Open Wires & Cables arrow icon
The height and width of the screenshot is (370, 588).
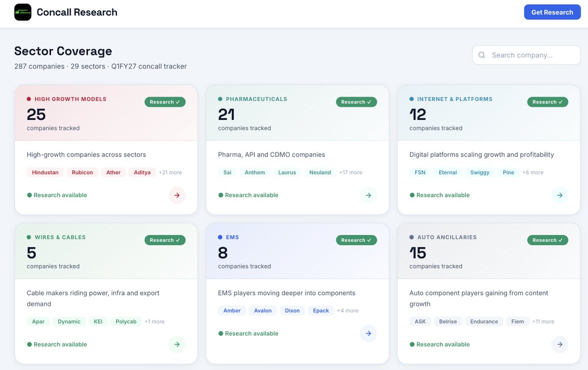[x=177, y=345]
